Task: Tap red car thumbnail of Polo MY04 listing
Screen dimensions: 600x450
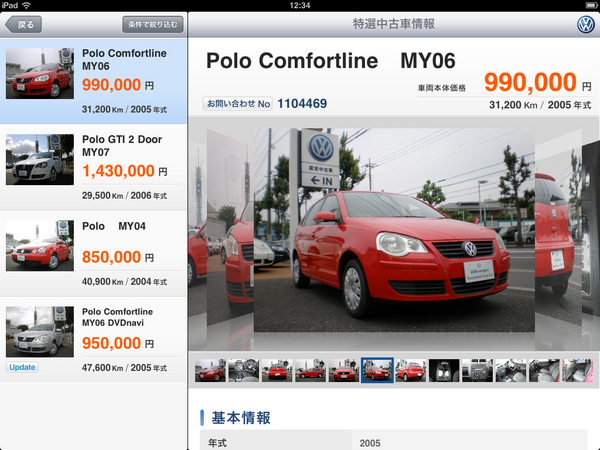Action: pyautogui.click(x=40, y=246)
